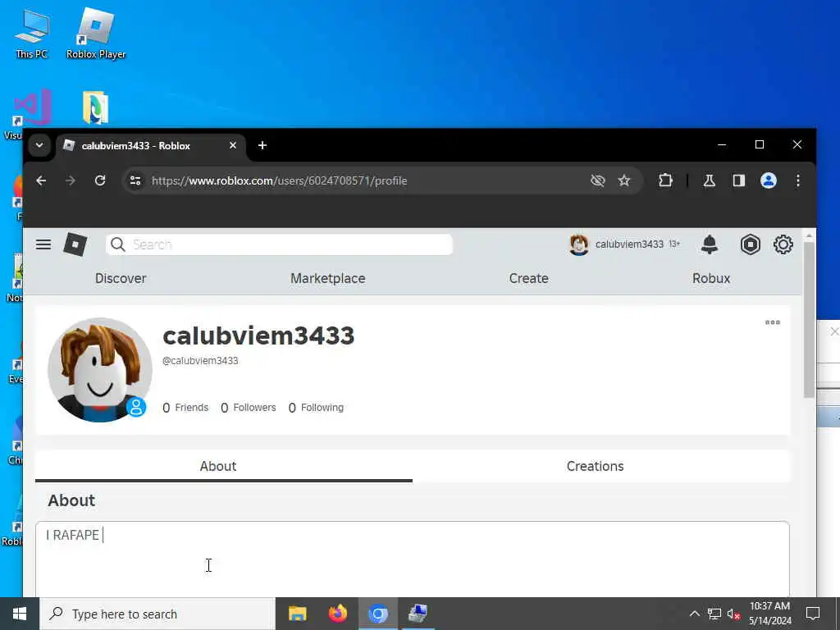Open the Create menu item
This screenshot has height=630, width=840.
[529, 279]
